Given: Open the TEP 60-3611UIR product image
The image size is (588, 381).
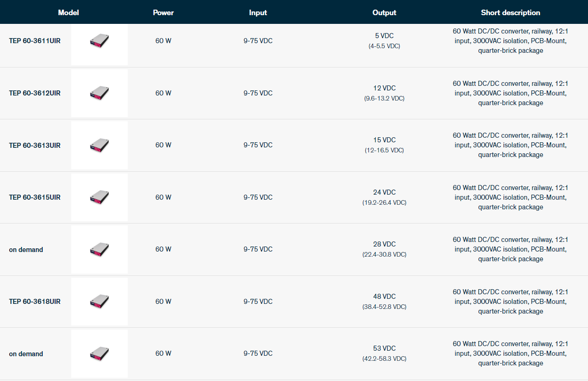Looking at the screenshot, I should [x=99, y=41].
